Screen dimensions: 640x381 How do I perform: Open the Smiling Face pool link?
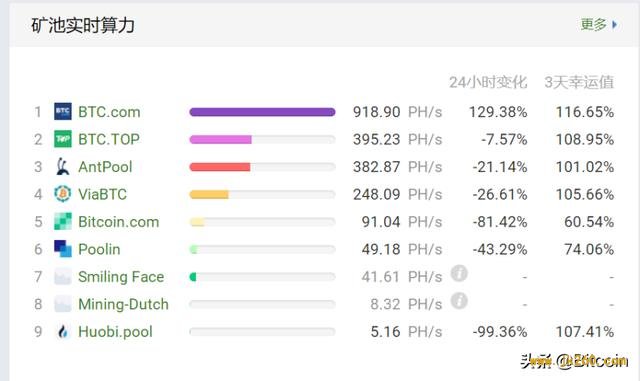[x=121, y=277]
